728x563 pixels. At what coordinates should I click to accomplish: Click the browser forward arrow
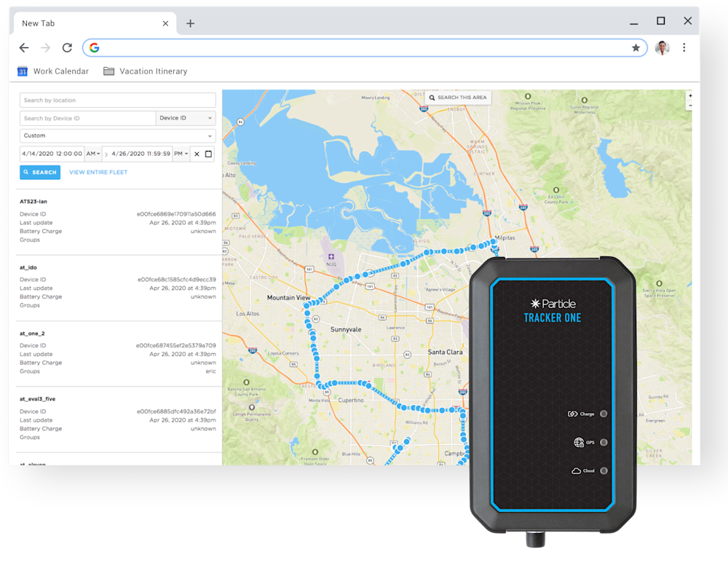coord(45,48)
